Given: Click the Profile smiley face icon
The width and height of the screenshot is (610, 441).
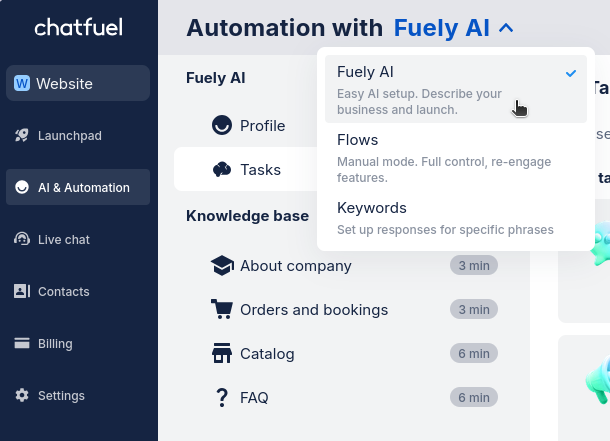Looking at the screenshot, I should click(x=222, y=126).
